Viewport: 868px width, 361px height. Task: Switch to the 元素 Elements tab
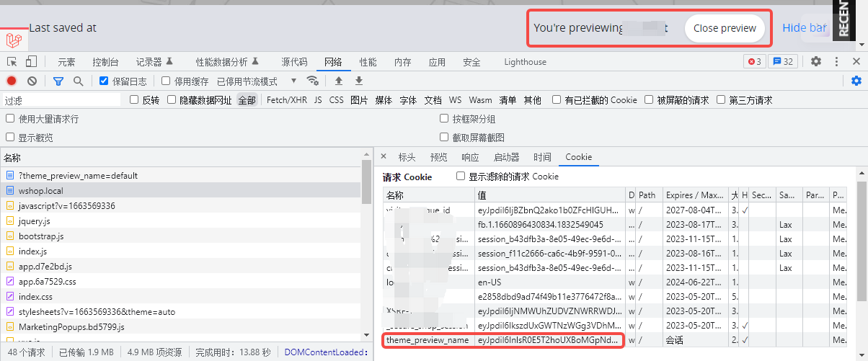(x=66, y=62)
